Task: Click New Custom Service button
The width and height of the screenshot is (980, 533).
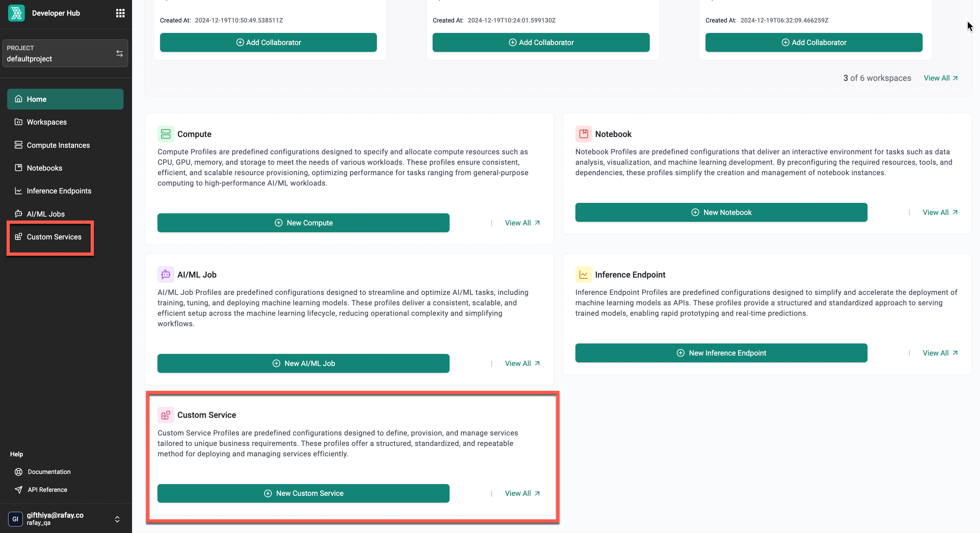Action: coord(303,493)
